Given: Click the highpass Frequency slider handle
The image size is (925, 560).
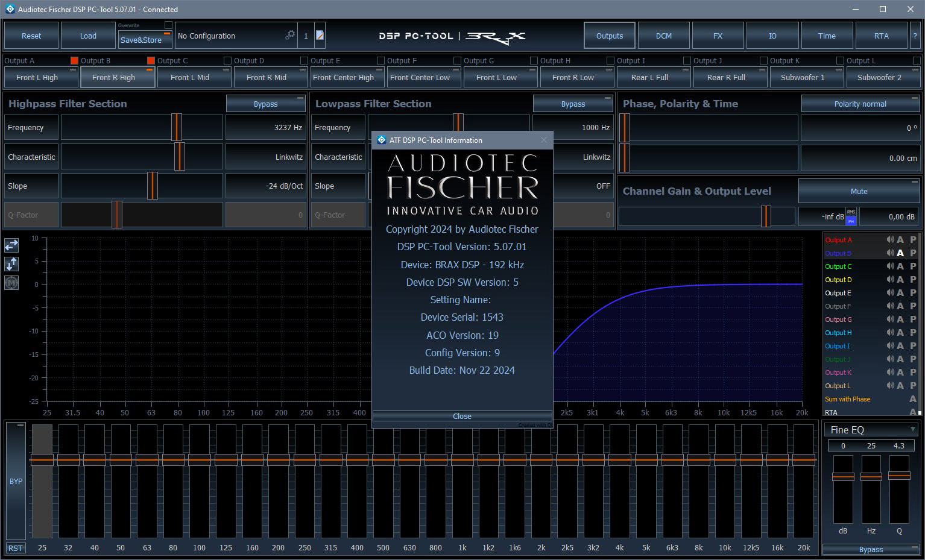Looking at the screenshot, I should point(176,127).
